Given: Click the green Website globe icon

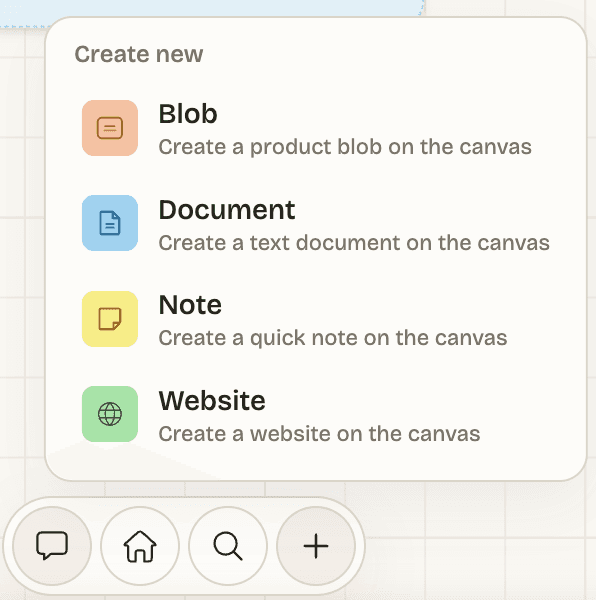Looking at the screenshot, I should [x=110, y=414].
